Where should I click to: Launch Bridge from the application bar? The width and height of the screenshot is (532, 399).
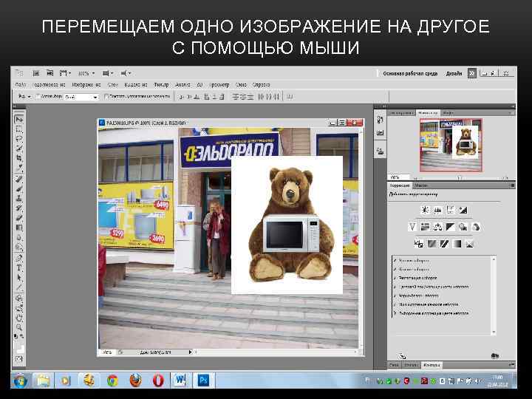coord(36,73)
